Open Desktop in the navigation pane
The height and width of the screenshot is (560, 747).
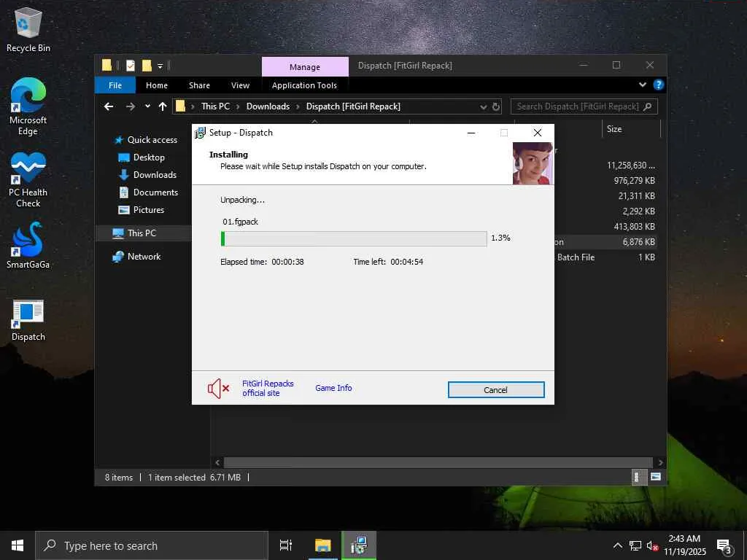[141, 157]
